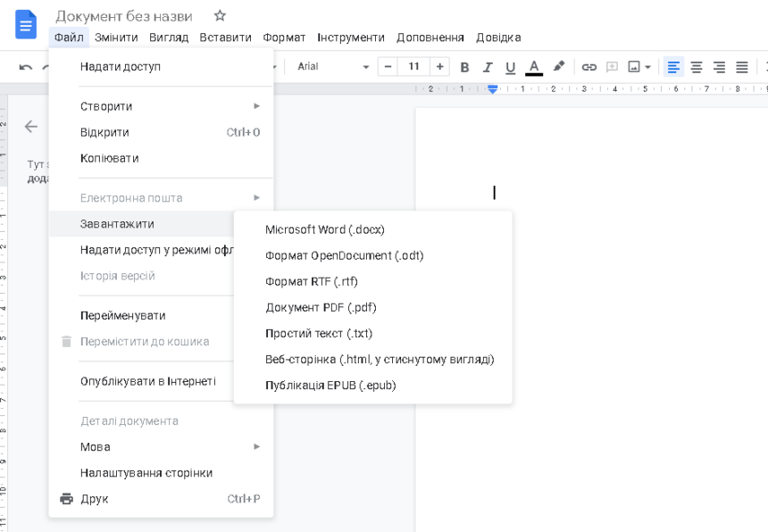This screenshot has width=768, height=532.
Task: Insert an image from the toolbar
Action: [x=634, y=66]
